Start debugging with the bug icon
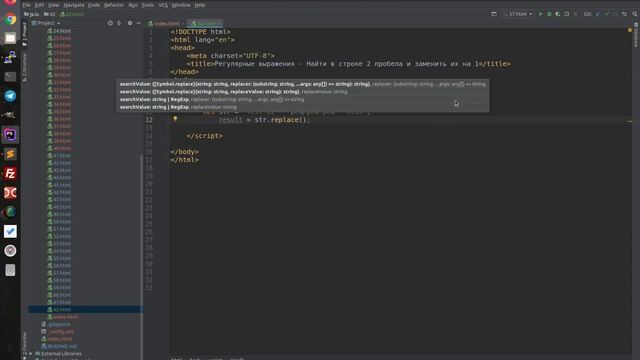Image resolution: width=640 pixels, height=360 pixels. pyautogui.click(x=549, y=14)
